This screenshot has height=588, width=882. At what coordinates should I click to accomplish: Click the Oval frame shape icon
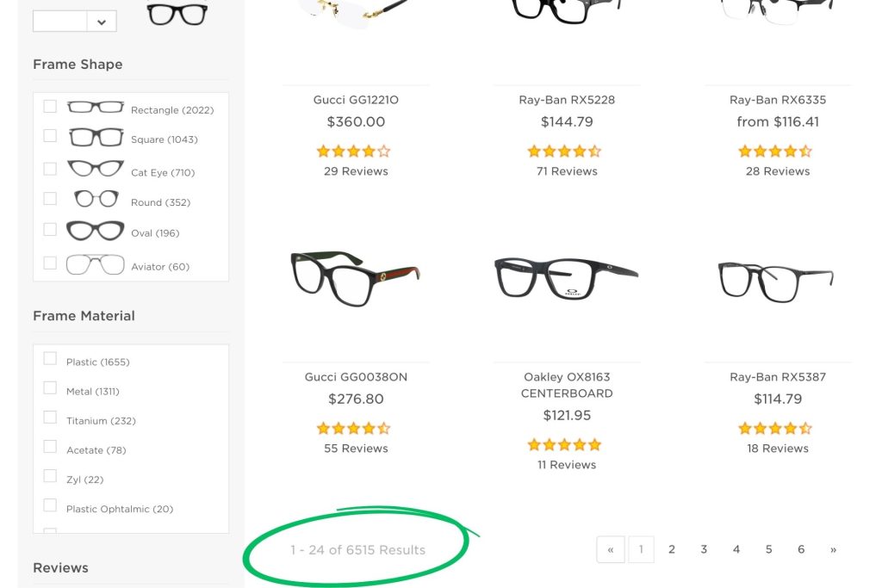tap(95, 230)
